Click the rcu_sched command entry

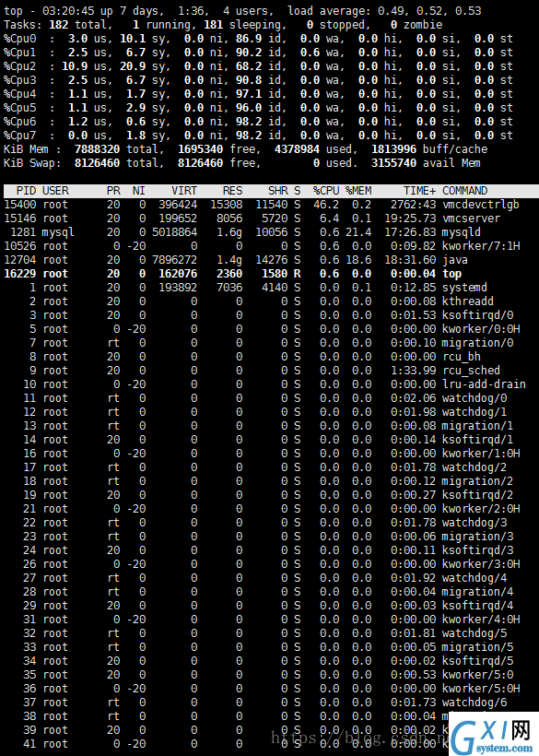pos(471,371)
